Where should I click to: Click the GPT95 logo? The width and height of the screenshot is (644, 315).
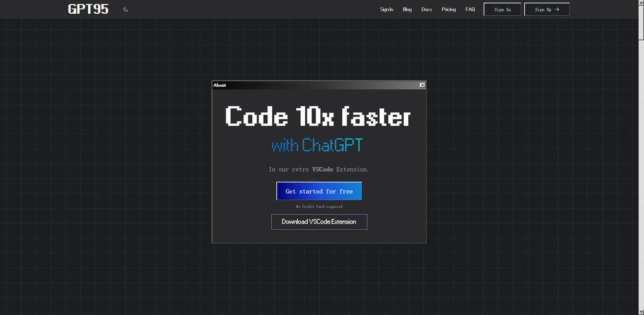(x=88, y=9)
